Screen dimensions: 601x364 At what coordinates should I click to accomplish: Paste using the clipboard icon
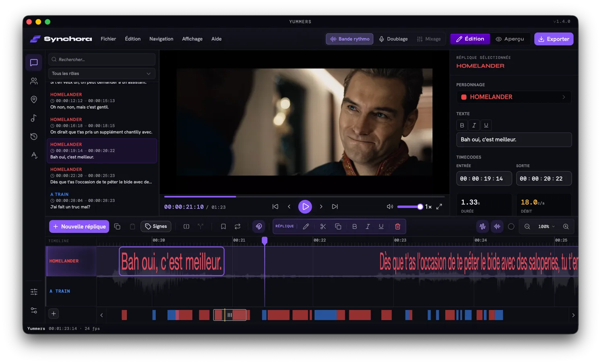click(x=132, y=227)
